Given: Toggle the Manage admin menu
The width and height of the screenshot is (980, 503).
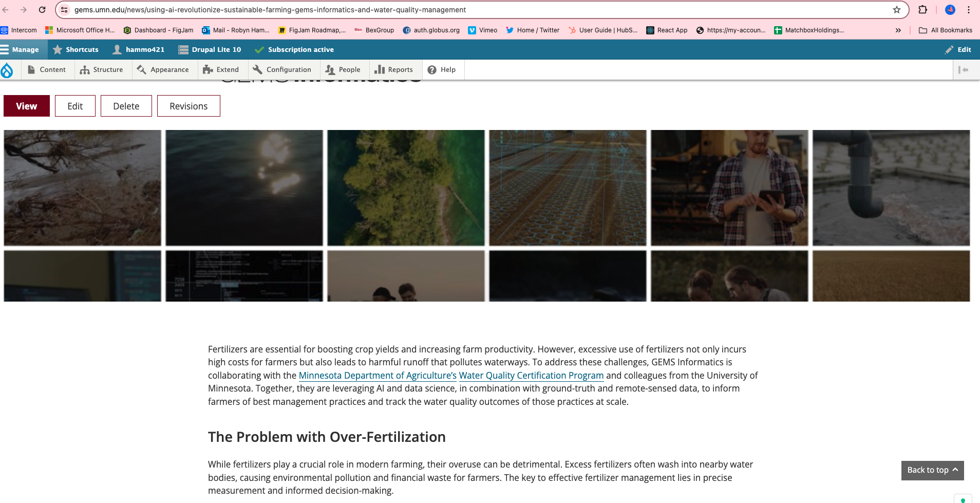Looking at the screenshot, I should 20,50.
